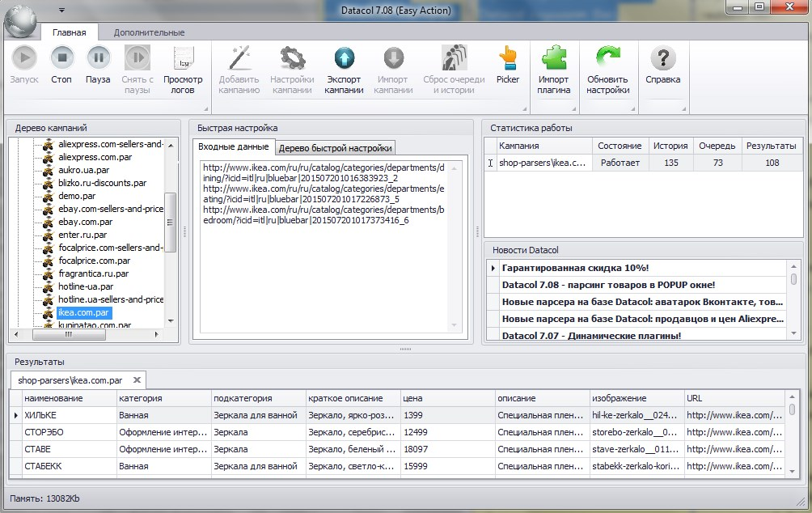The image size is (812, 513).
Task: Select enter.ru.par campaign
Action: (82, 234)
